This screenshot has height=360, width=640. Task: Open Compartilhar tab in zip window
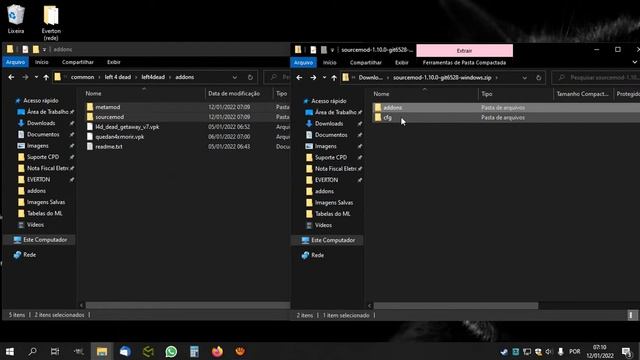pyautogui.click(x=366, y=62)
